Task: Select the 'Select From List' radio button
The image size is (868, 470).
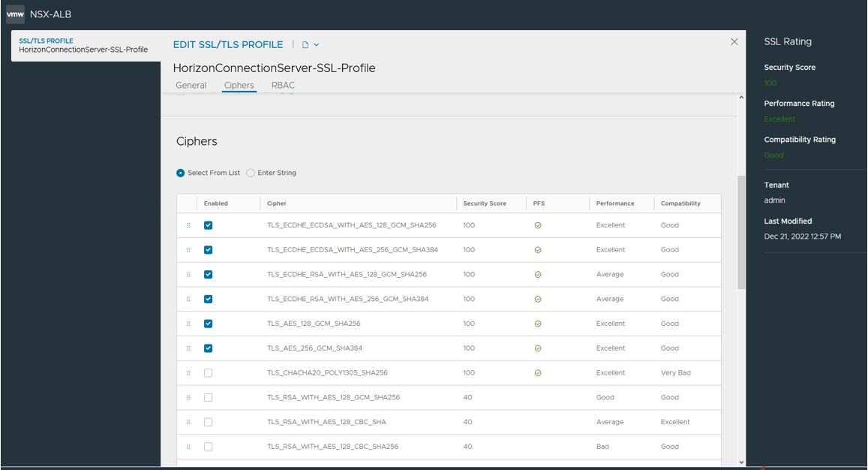Action: point(181,173)
